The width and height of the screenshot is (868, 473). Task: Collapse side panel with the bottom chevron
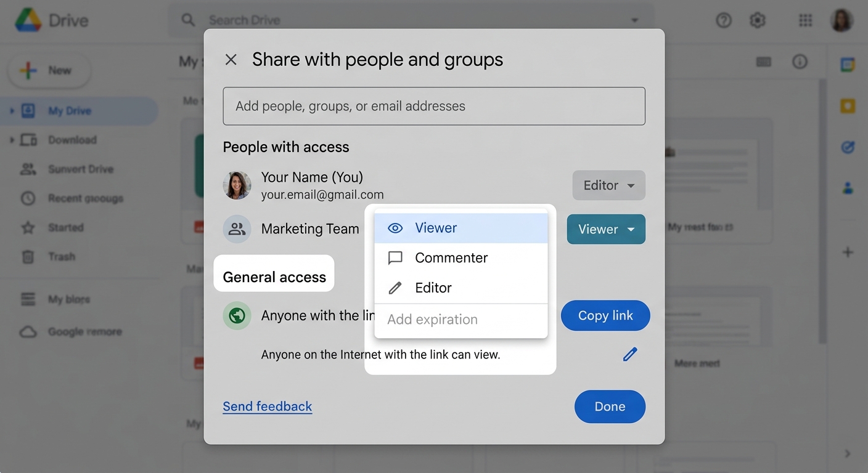click(x=848, y=454)
